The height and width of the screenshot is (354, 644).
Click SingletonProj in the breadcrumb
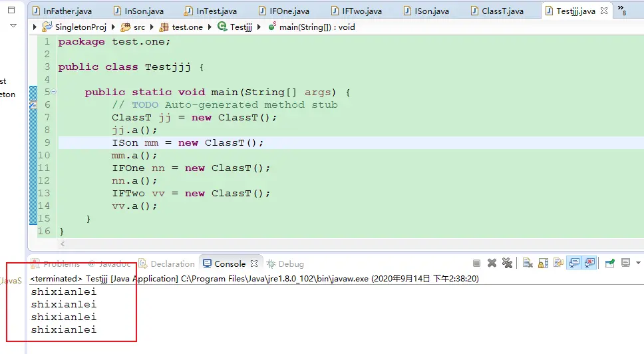[74, 27]
